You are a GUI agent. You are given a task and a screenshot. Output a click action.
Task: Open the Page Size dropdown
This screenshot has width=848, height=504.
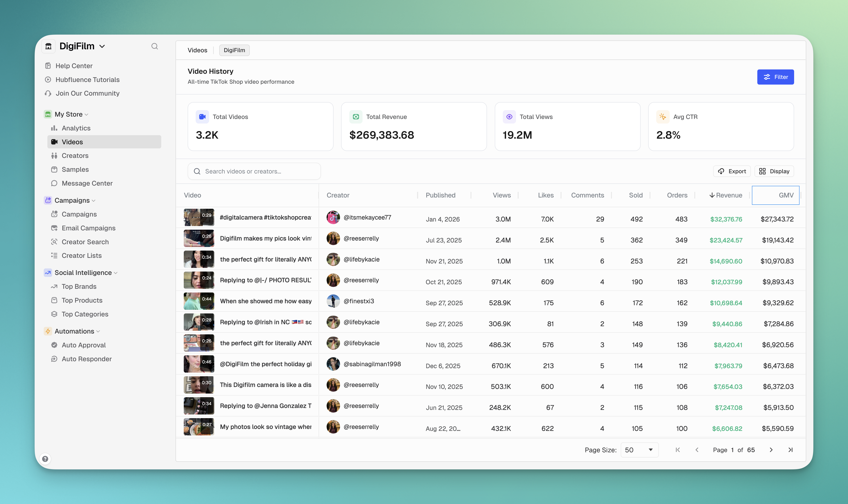639,450
